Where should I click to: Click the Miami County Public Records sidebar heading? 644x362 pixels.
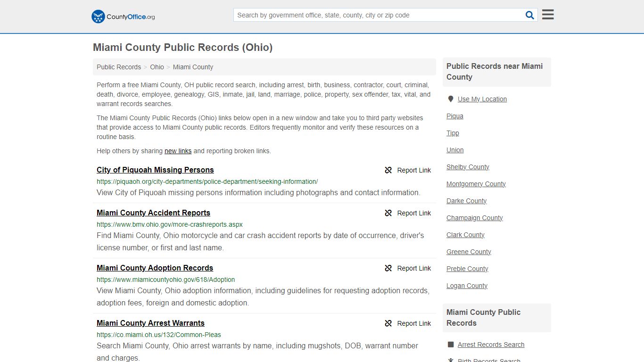point(483,318)
